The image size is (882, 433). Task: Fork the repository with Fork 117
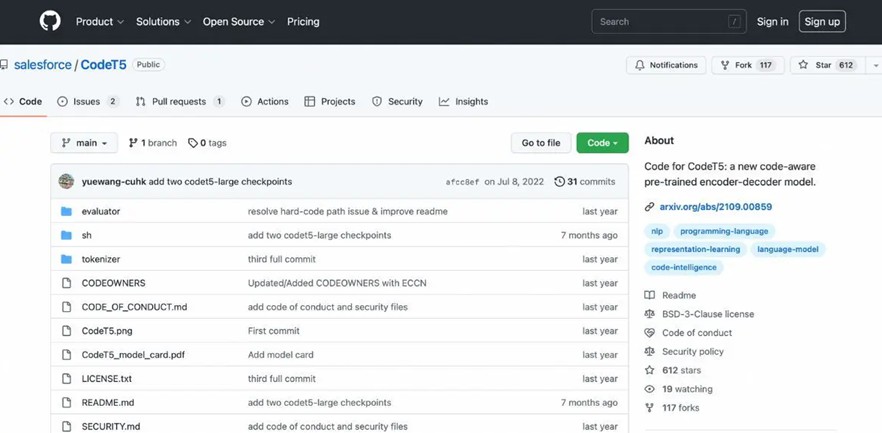click(x=748, y=65)
